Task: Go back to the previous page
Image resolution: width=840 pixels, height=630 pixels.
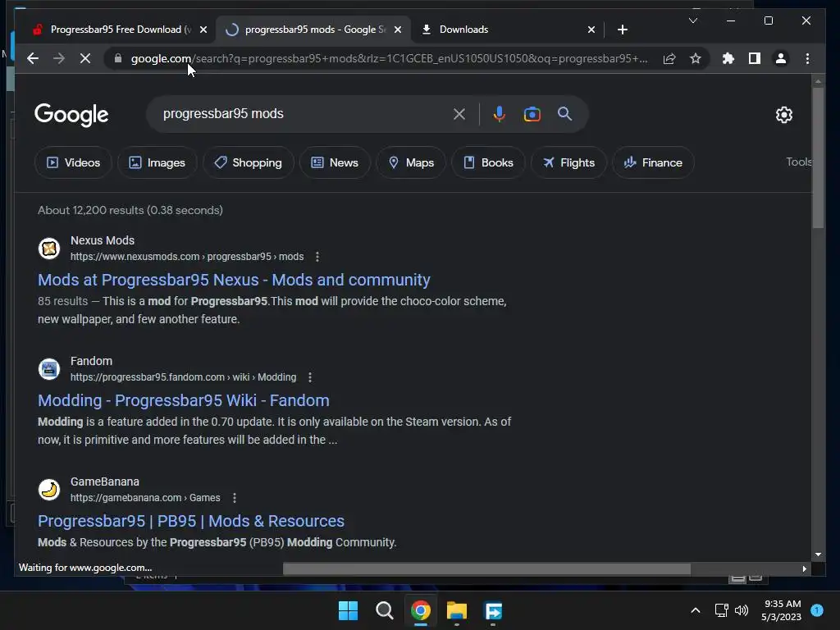Action: [x=33, y=58]
